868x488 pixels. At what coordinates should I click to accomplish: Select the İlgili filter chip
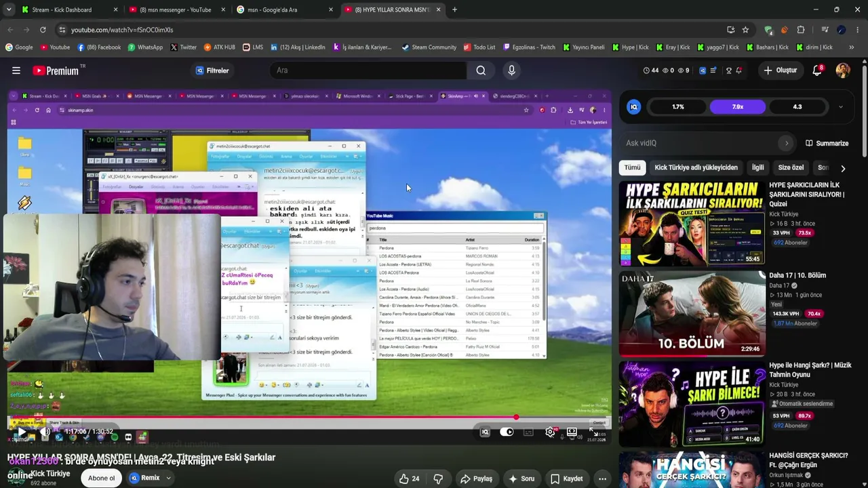pyautogui.click(x=757, y=168)
